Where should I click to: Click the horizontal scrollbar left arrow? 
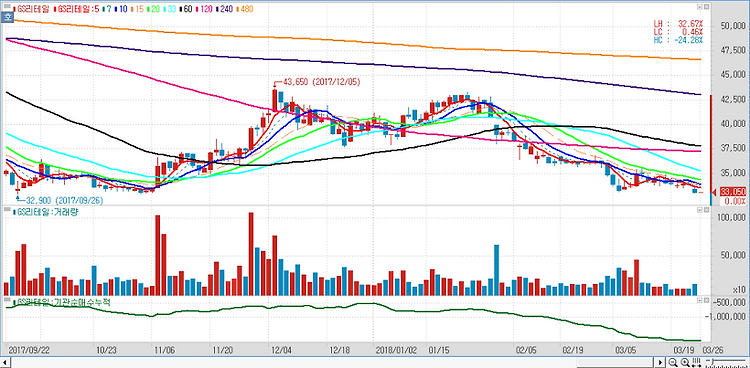click(x=5, y=362)
